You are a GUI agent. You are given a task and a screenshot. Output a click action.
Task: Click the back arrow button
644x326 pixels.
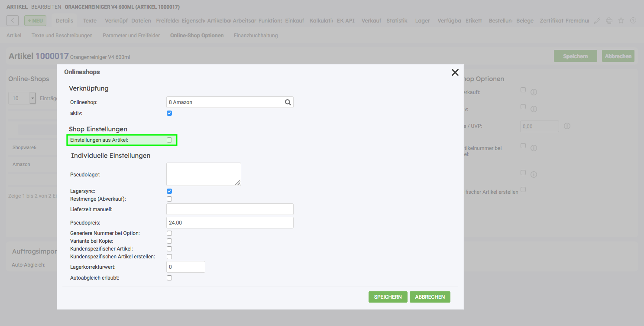point(13,20)
